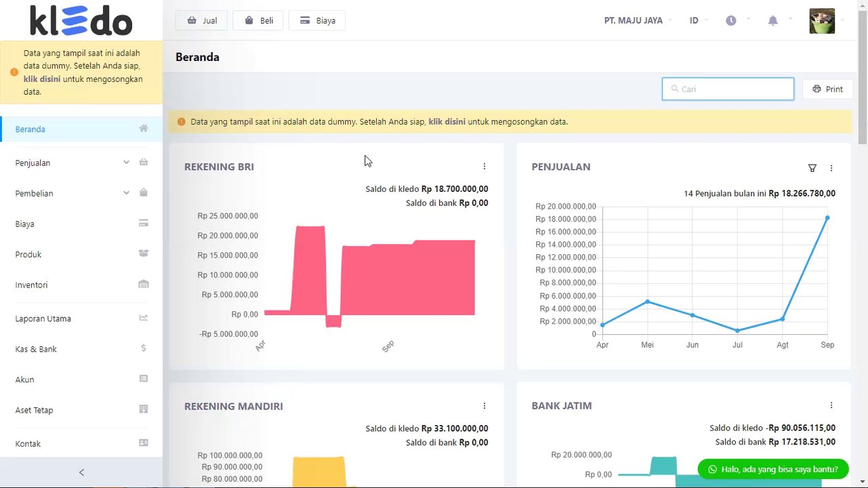Open three-dot menu on Penjualan card
868x488 pixels.
click(831, 168)
